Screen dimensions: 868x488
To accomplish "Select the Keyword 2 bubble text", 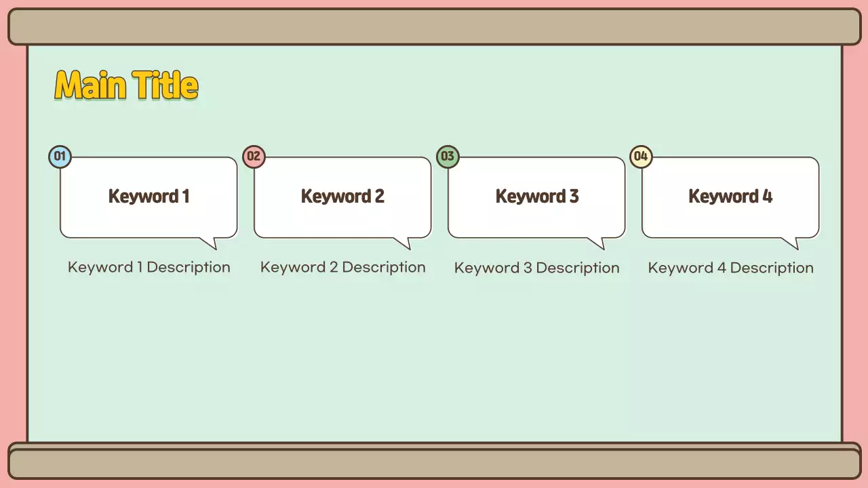I will [342, 197].
